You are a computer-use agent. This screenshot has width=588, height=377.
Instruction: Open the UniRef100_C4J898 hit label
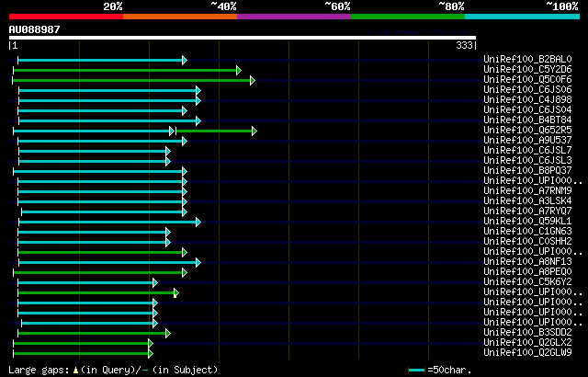pos(527,100)
